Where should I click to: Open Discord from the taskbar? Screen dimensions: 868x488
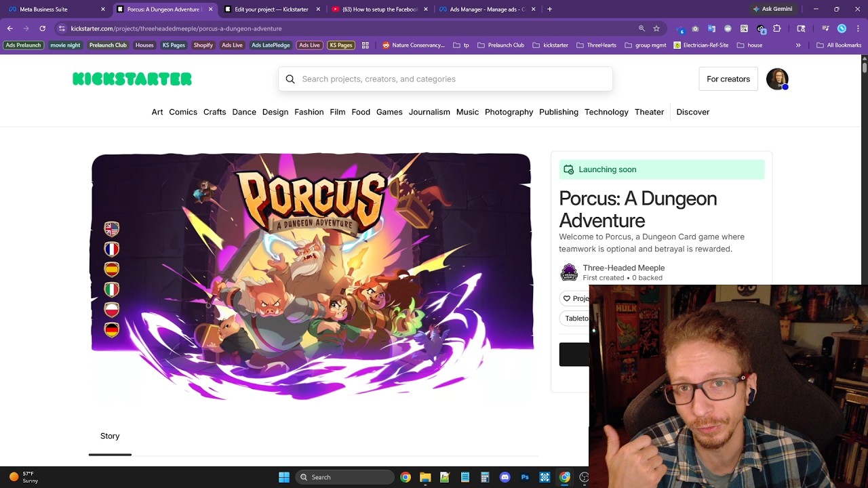(x=505, y=477)
